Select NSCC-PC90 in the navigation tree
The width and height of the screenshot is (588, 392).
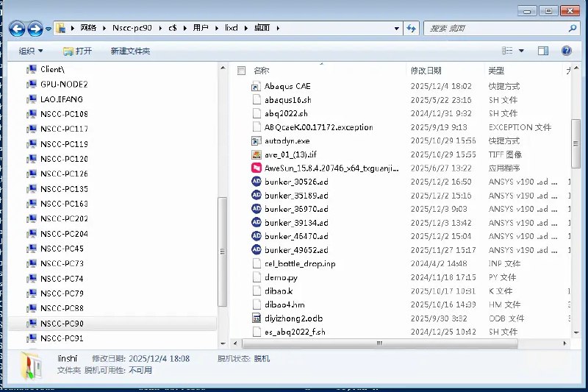coord(62,324)
